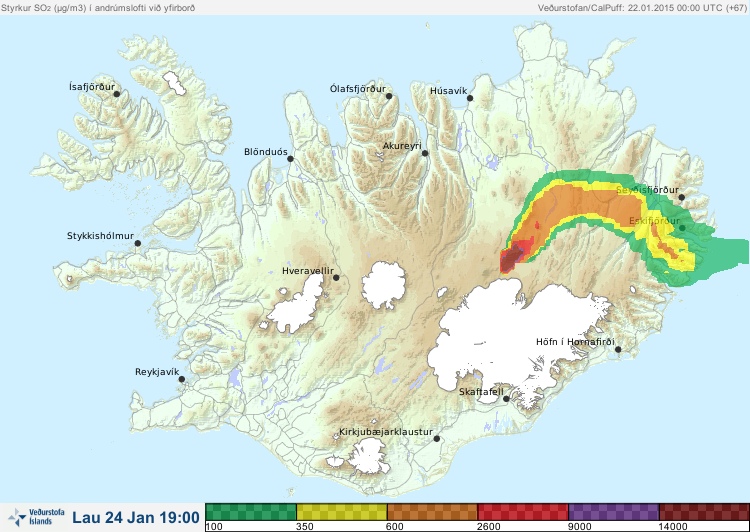
Task: Click the 'Höfn í Hornafirði' label text
Action: pos(575,342)
